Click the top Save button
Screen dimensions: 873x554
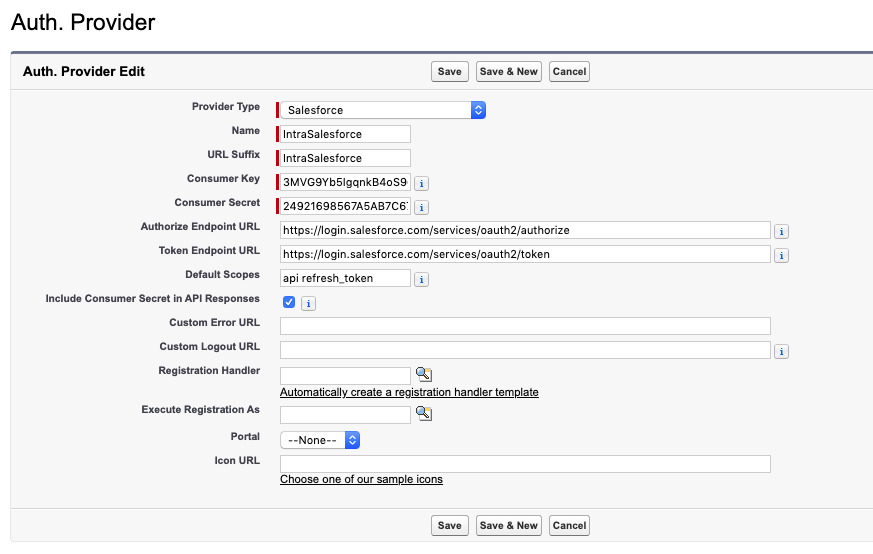[449, 71]
